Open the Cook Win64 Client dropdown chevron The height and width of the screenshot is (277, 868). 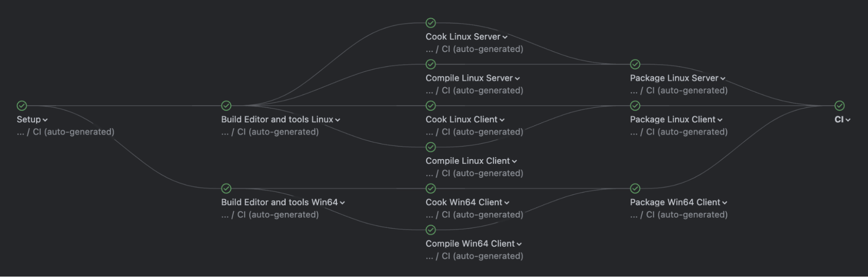click(x=507, y=203)
